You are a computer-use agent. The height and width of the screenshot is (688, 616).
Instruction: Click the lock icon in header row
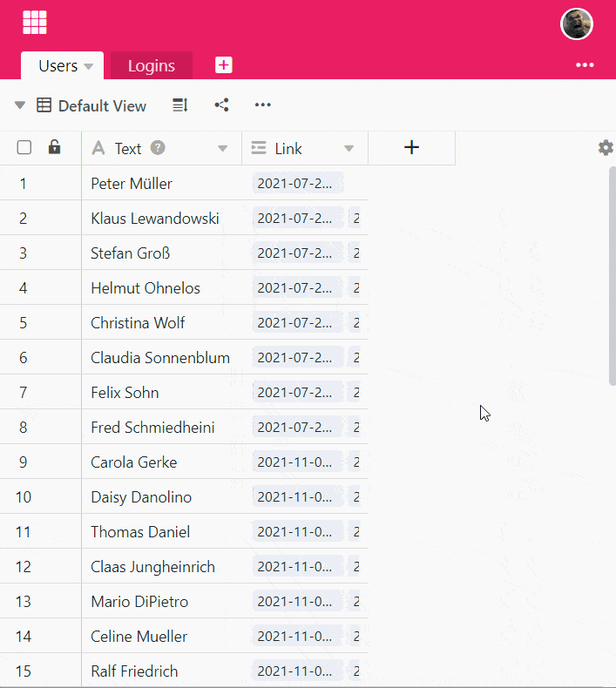(54, 148)
